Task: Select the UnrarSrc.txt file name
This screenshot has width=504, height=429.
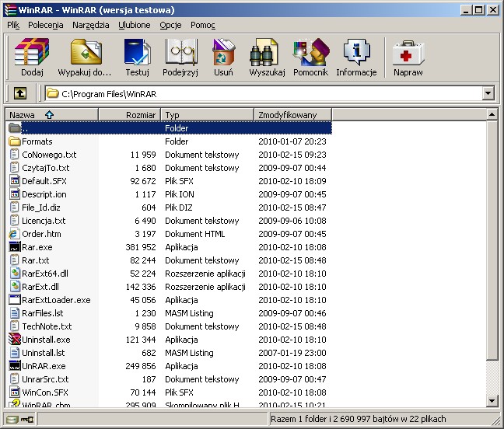Action: point(45,379)
